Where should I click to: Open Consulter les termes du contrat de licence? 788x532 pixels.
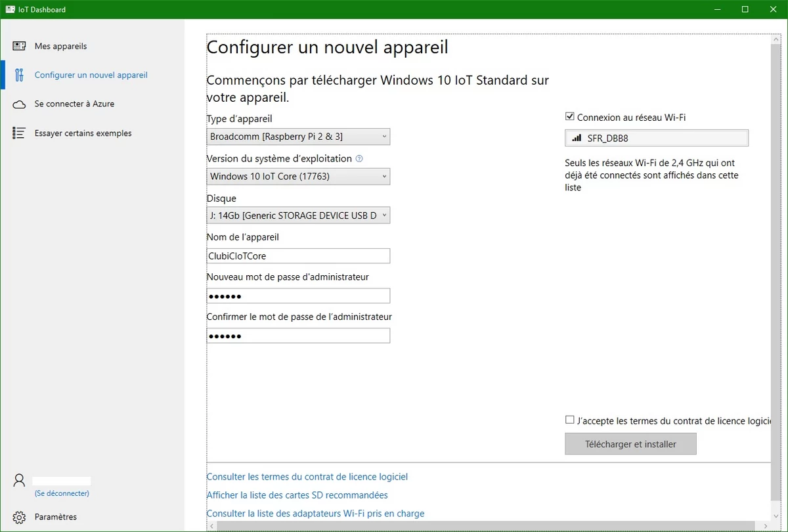(307, 477)
